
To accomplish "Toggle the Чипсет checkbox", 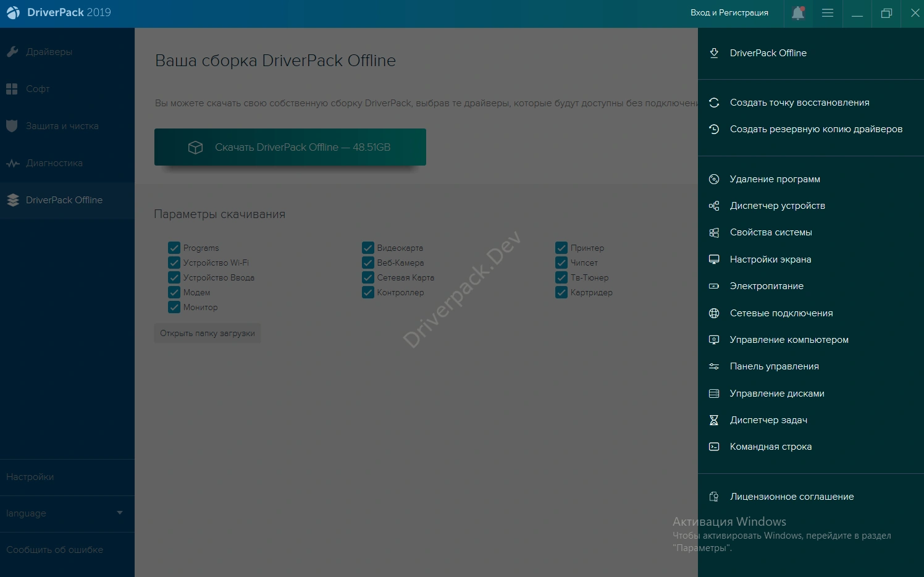I will [561, 263].
